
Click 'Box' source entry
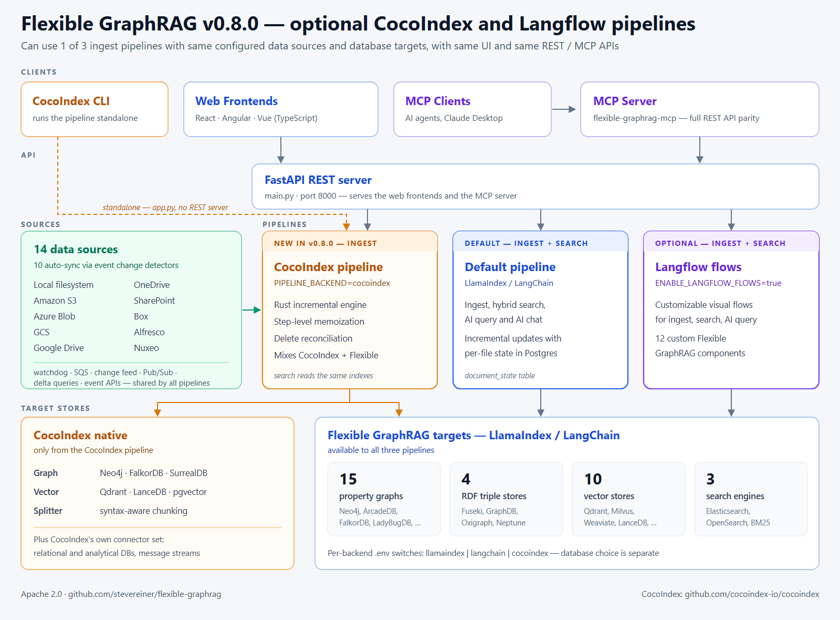tap(141, 316)
